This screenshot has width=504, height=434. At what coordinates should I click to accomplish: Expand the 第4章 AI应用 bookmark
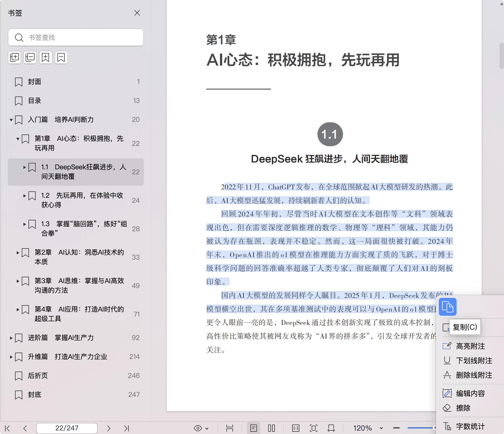pos(18,309)
